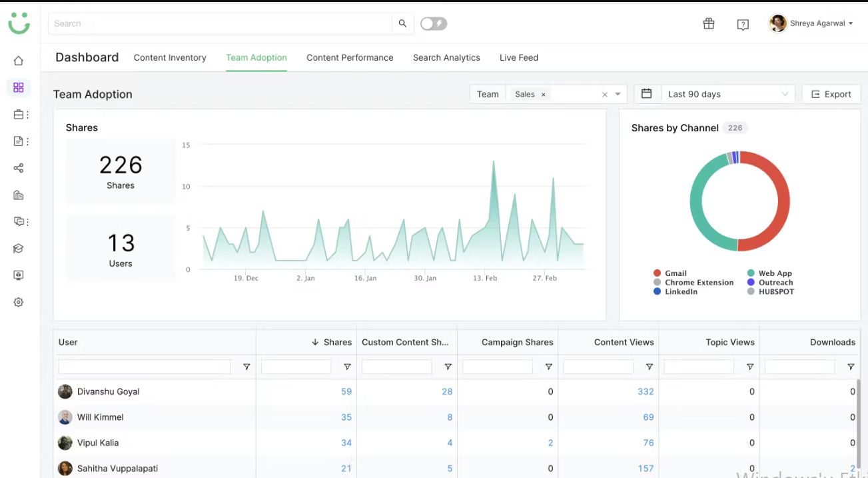Expand the Last 90 days dropdown
Screen dimensions: 868x478
point(727,94)
